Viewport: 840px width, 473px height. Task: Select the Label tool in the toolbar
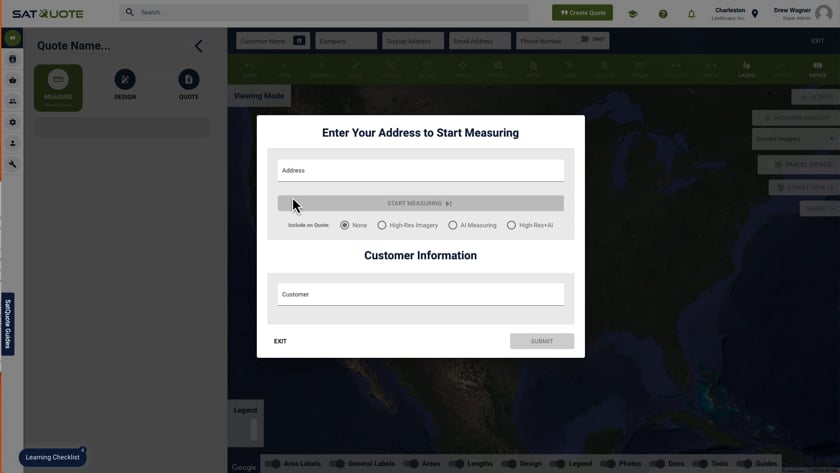coord(746,69)
